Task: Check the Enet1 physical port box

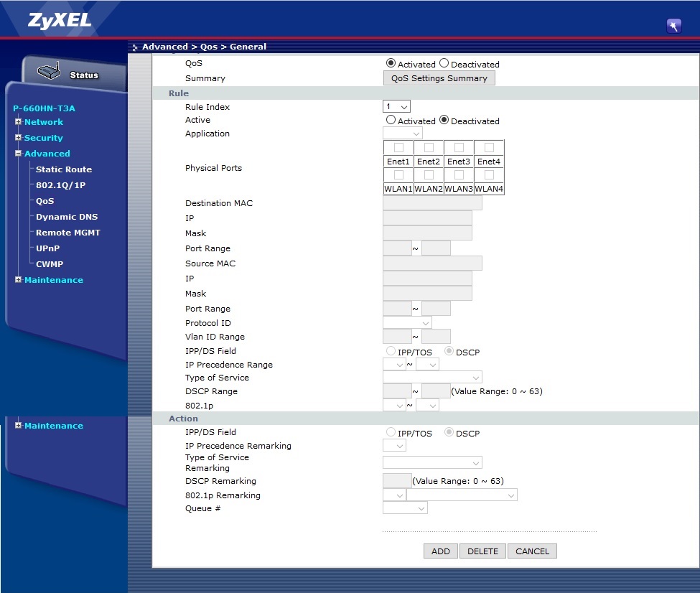Action: tap(398, 147)
